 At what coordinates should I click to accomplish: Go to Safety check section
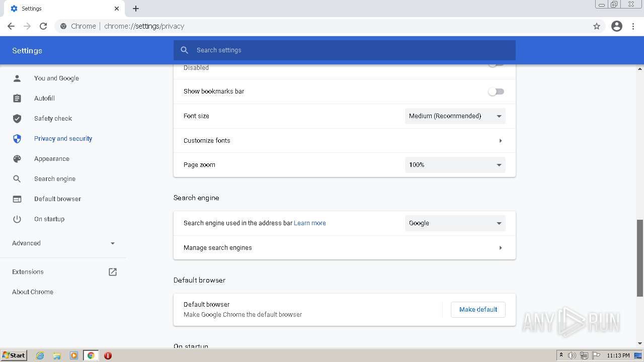pos(53,118)
